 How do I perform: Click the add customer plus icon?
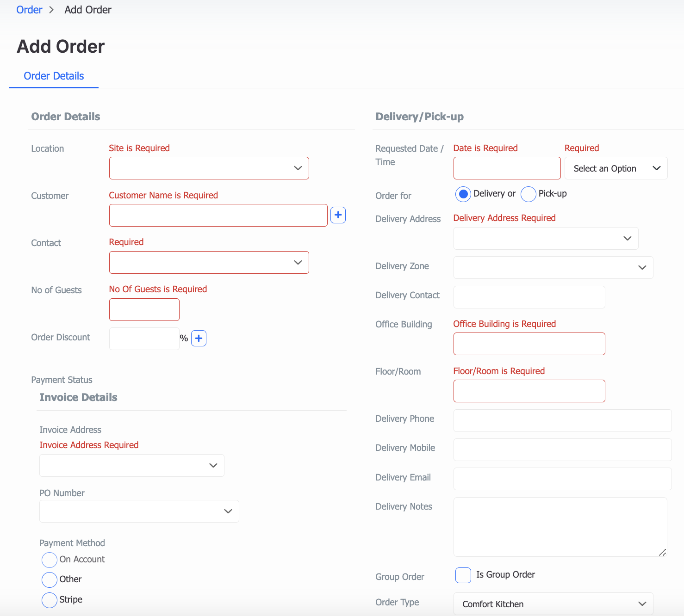tap(338, 215)
